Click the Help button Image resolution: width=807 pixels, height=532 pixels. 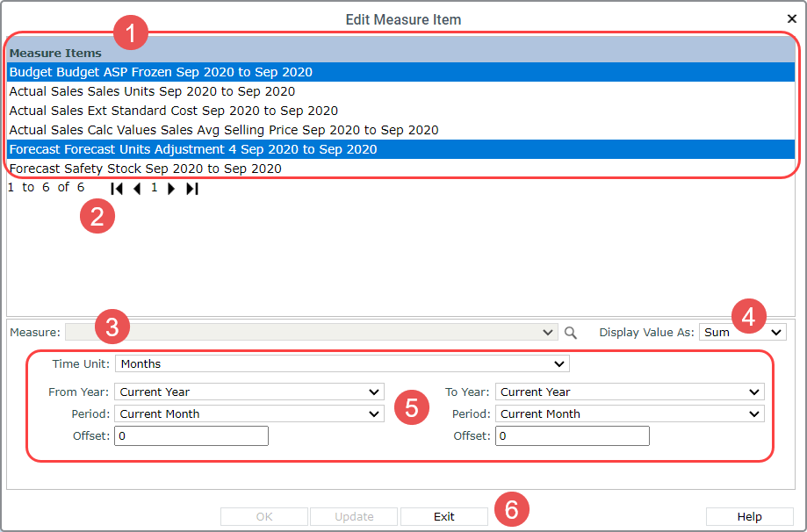point(749,516)
